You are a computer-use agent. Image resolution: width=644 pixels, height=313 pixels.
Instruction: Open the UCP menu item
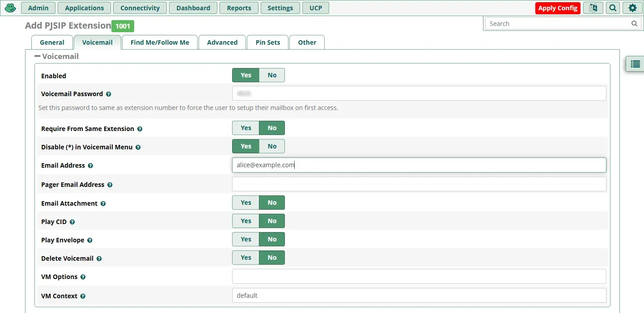click(316, 8)
